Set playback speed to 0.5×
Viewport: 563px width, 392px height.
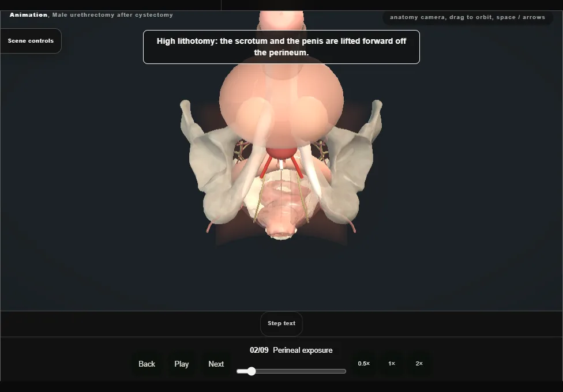point(364,364)
